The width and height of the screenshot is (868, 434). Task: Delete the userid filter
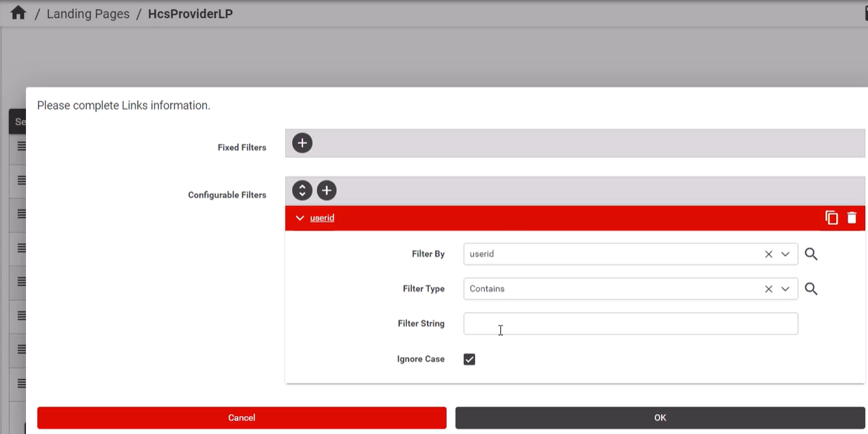pos(852,217)
